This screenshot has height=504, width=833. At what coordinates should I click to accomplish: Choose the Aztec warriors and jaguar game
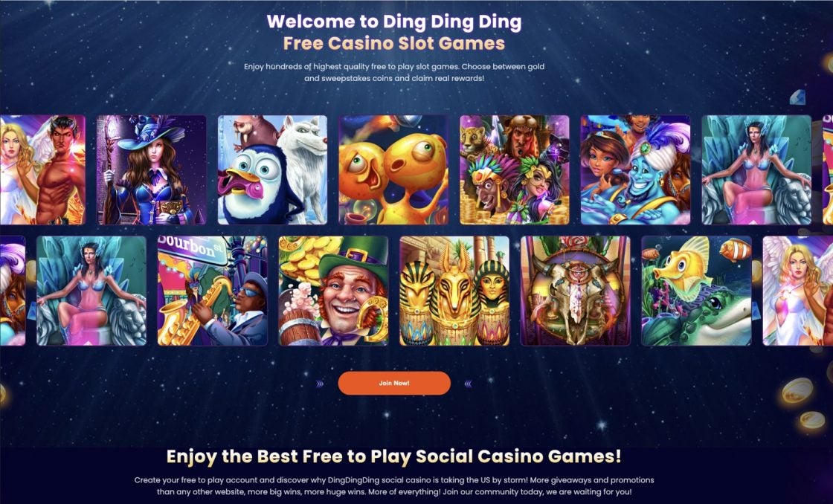(x=515, y=170)
